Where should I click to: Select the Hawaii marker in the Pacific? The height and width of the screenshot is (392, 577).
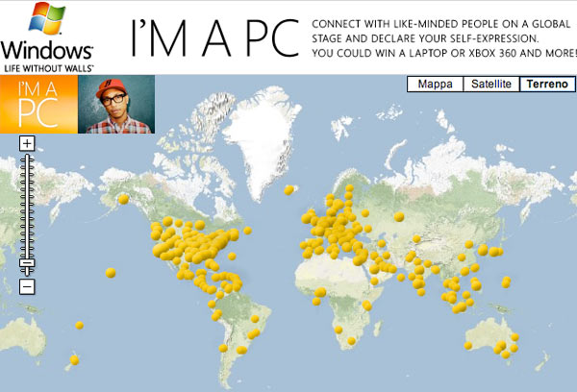tap(110, 273)
